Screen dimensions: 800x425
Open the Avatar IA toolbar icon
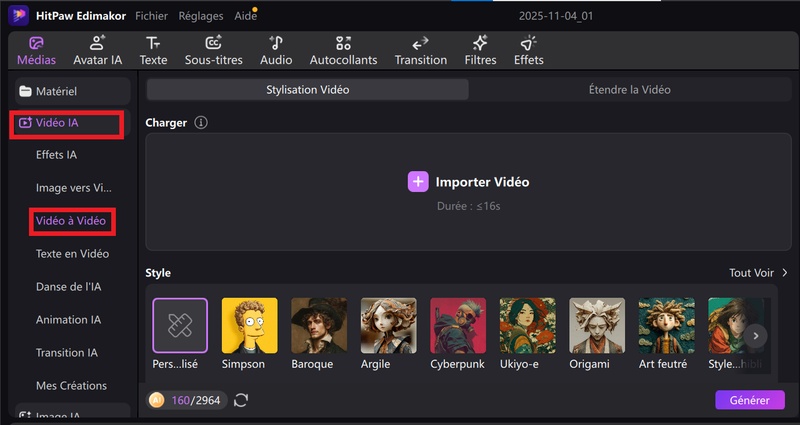click(97, 43)
